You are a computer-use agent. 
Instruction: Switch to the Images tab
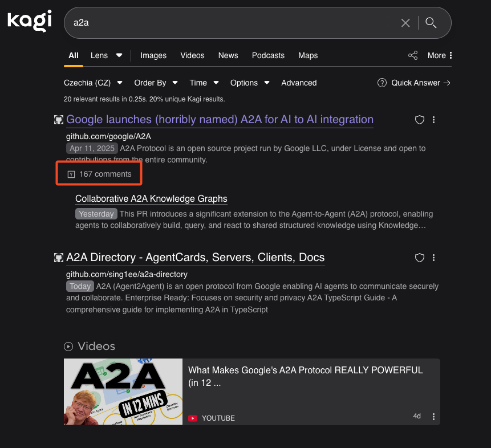pos(153,55)
